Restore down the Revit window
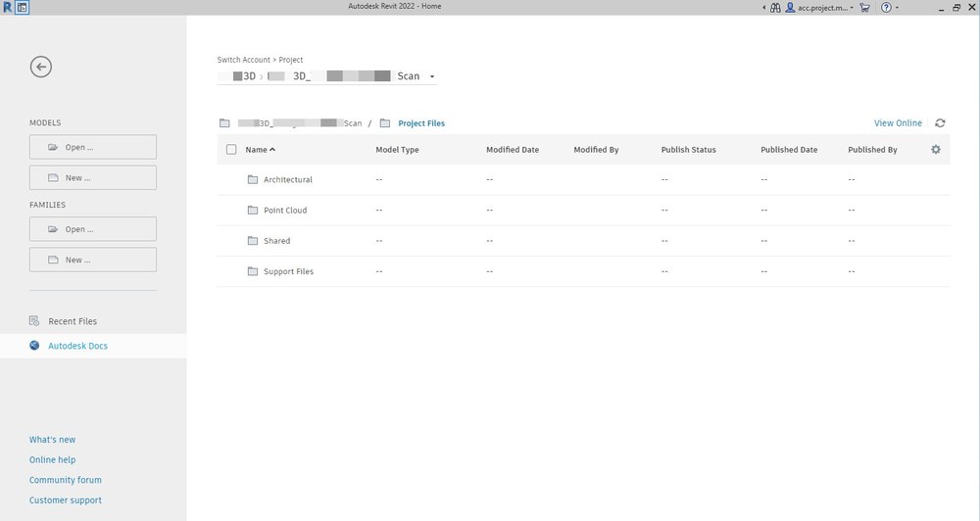Viewport: 980px width, 521px height. pyautogui.click(x=956, y=8)
